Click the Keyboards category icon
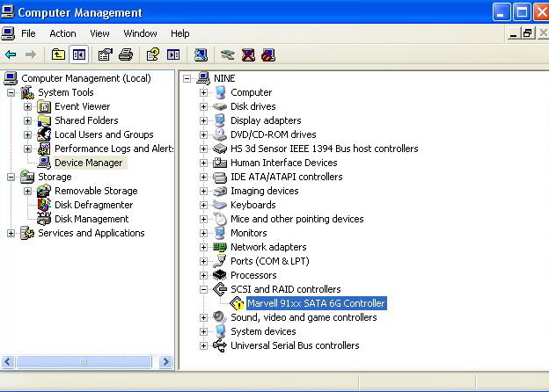 pyautogui.click(x=220, y=205)
